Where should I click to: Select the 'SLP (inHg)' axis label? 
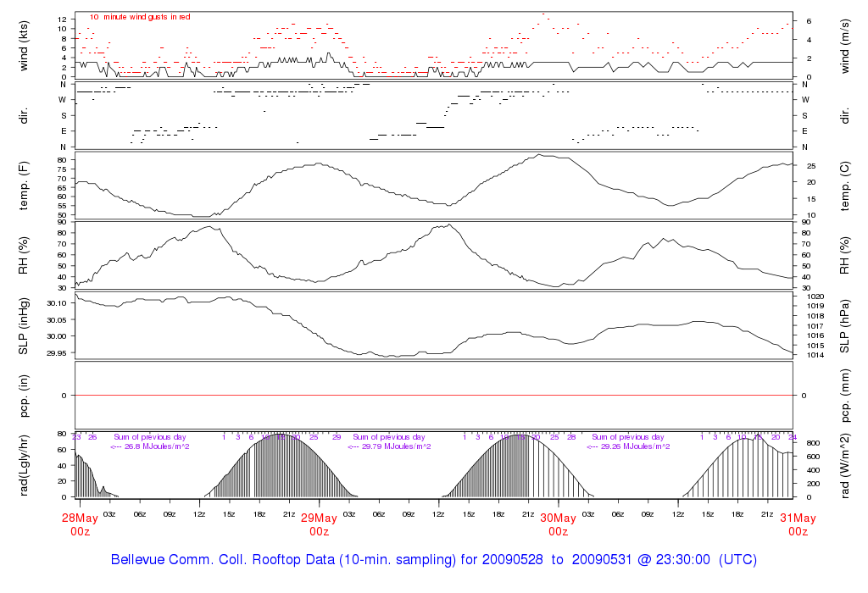coord(23,326)
